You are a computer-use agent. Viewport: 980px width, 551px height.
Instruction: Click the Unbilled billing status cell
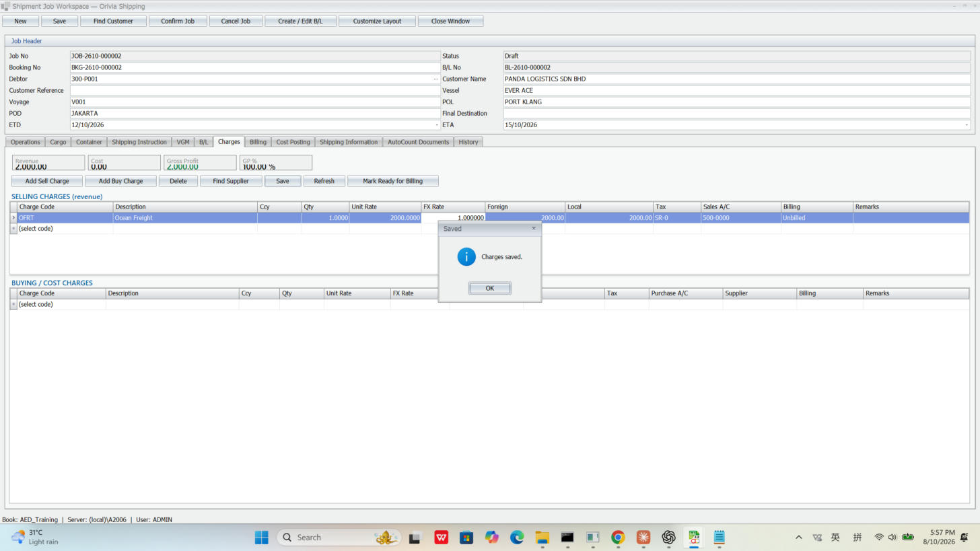point(816,218)
